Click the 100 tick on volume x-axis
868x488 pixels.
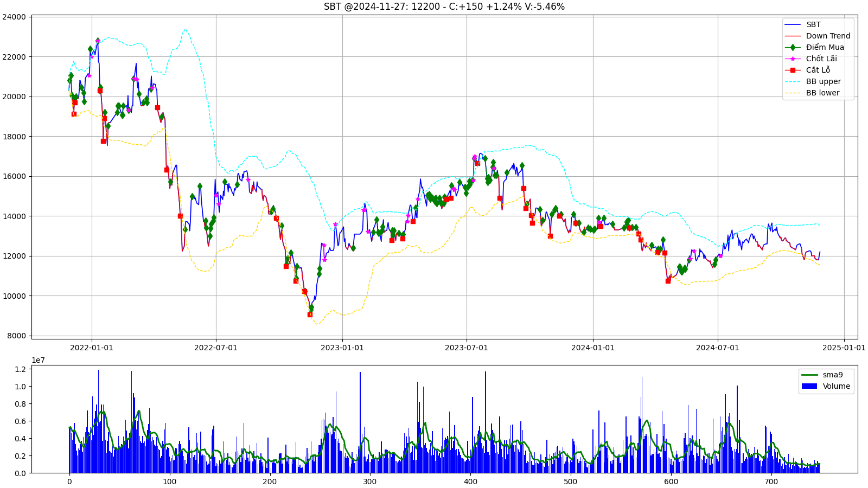pyautogui.click(x=170, y=481)
